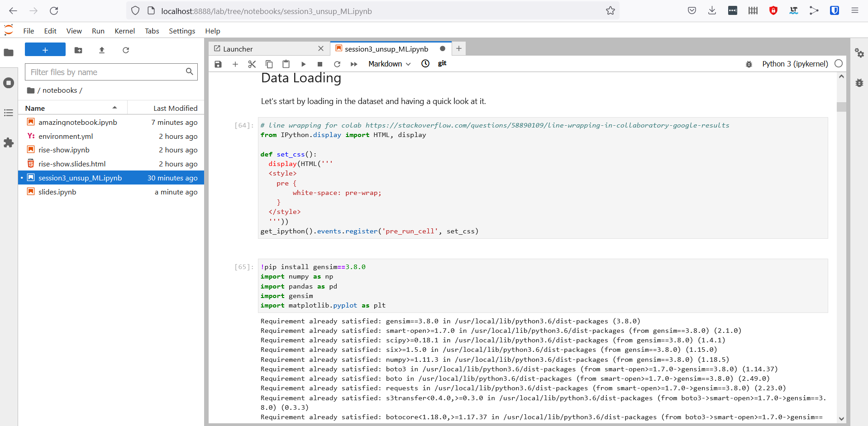
Task: Refresh the file list
Action: pyautogui.click(x=126, y=50)
